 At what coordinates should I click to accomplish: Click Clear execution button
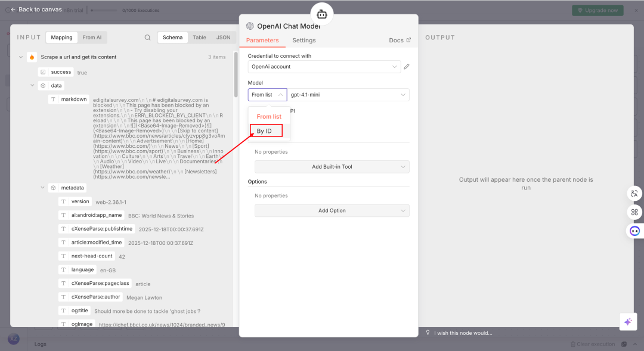click(593, 344)
